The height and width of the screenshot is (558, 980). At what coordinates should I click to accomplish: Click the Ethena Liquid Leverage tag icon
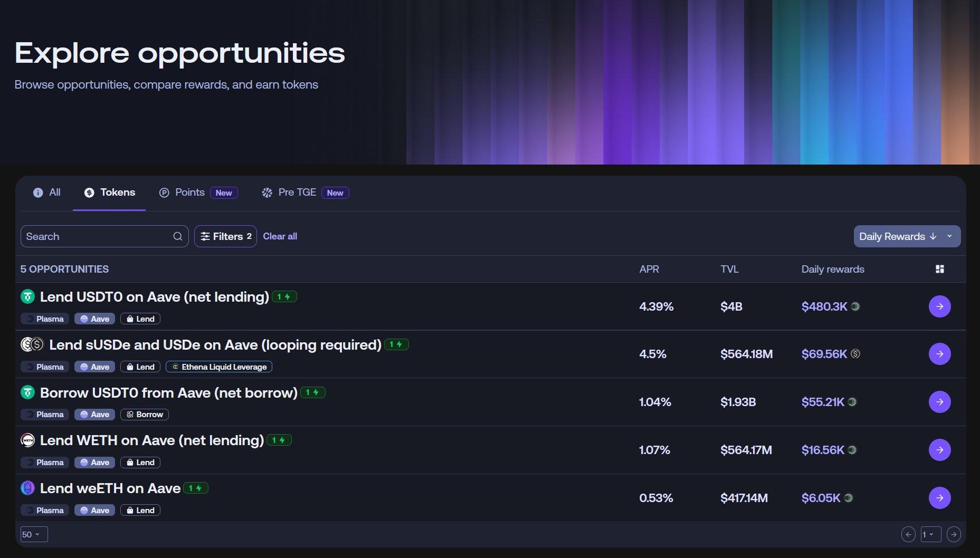(x=176, y=367)
